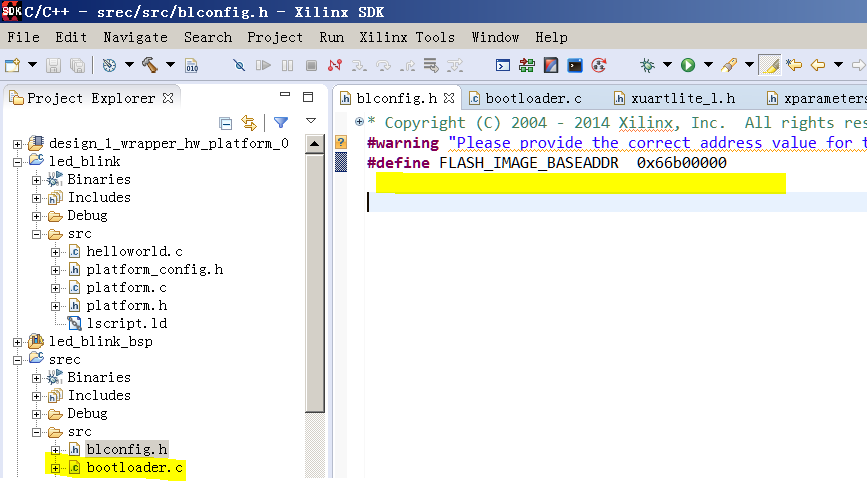Click the New file toolbar icon
Screen dimensions: 867x482
click(13, 65)
